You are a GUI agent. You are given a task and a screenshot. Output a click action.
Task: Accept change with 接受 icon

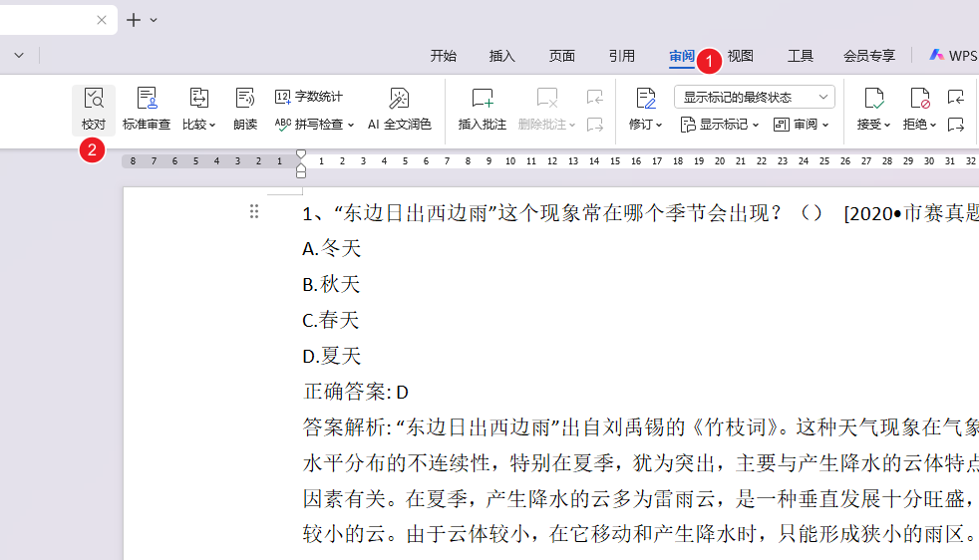click(x=873, y=99)
